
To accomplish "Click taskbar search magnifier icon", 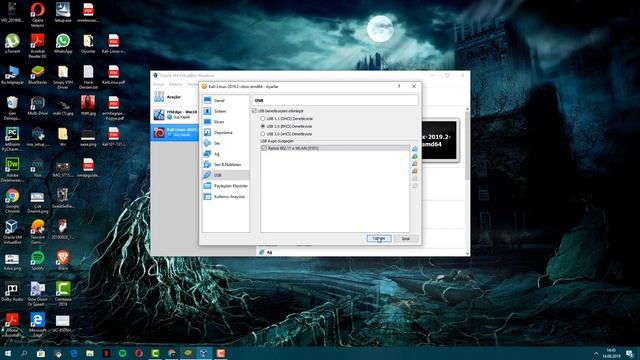I will (x=24, y=353).
